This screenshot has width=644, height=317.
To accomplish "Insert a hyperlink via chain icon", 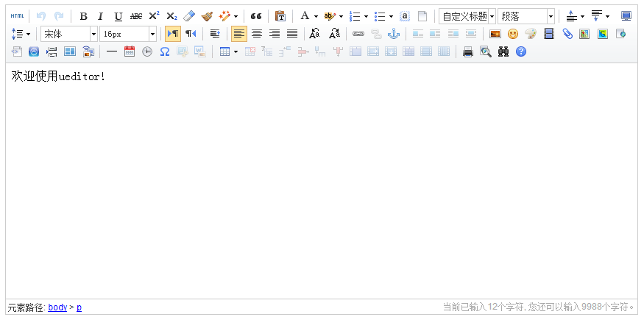I will [358, 34].
